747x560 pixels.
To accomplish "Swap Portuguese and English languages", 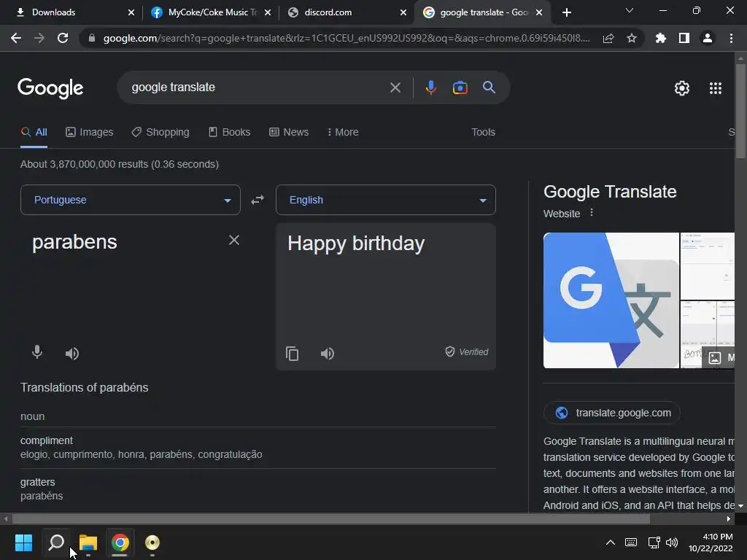I will 258,200.
